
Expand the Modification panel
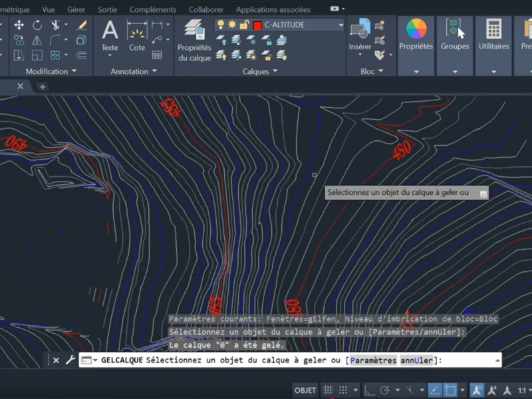[51, 71]
